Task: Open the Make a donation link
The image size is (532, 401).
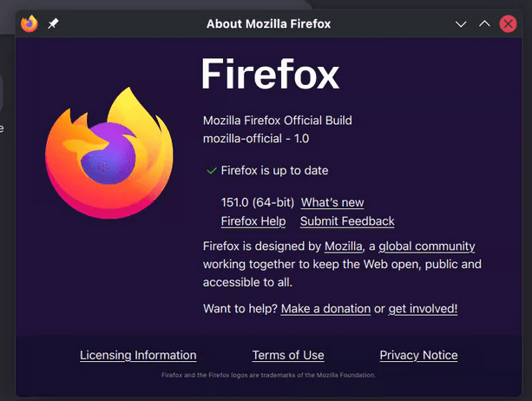Action: pos(325,309)
